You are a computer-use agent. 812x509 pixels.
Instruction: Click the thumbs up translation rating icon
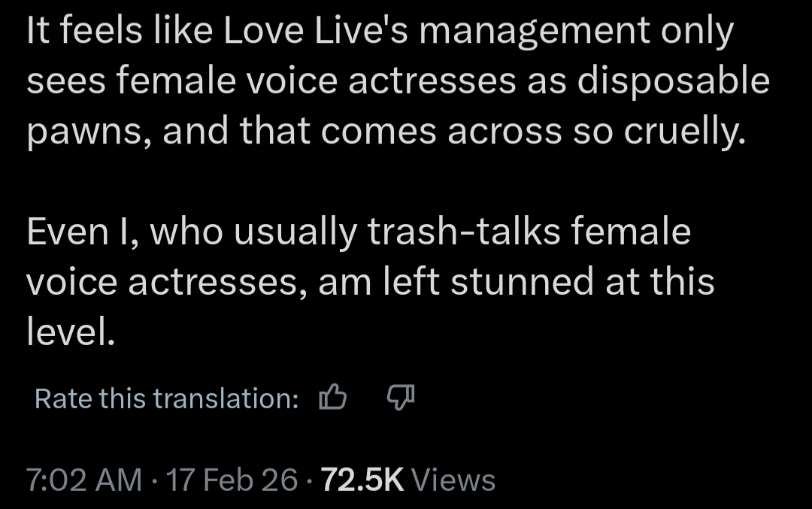(332, 398)
